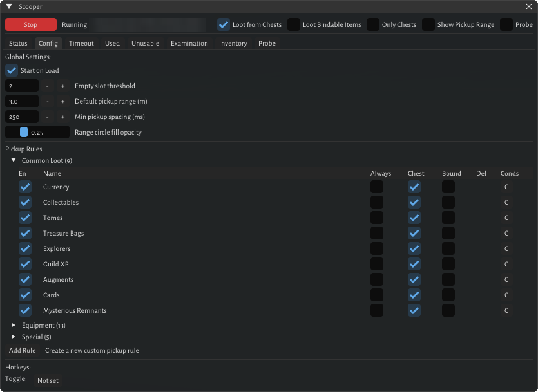This screenshot has height=392, width=538.
Task: Uncheck Chest for the Cards rule
Action: [414, 295]
